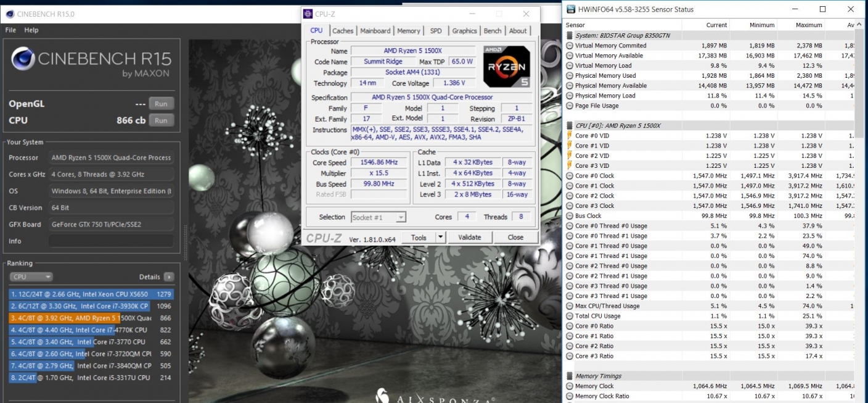Open the SPD tab in CPU-Z
Viewport: 868px width, 403px height.
click(436, 31)
